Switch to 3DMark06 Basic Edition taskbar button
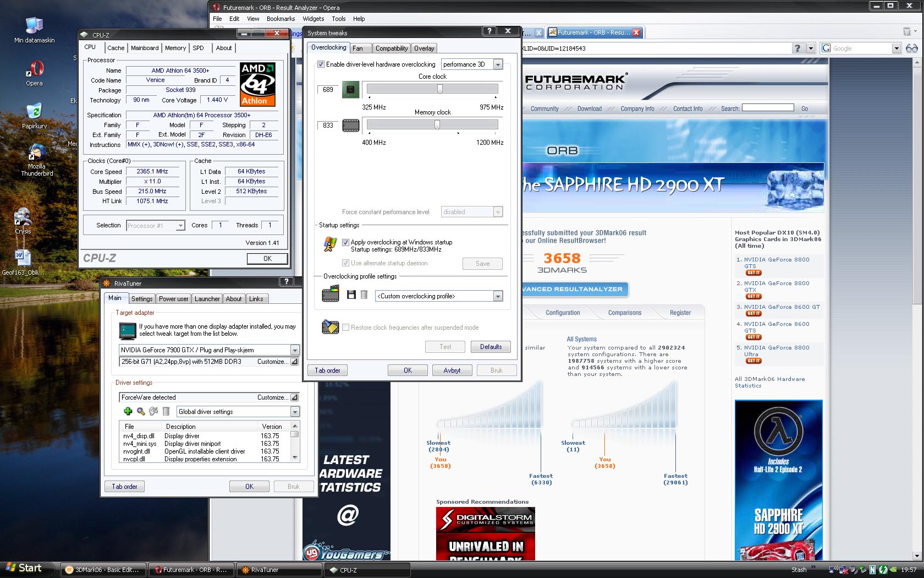The image size is (924, 578). (x=103, y=570)
